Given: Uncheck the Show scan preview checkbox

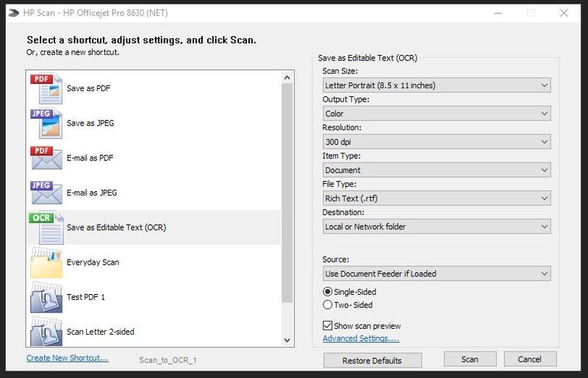Looking at the screenshot, I should pyautogui.click(x=328, y=325).
